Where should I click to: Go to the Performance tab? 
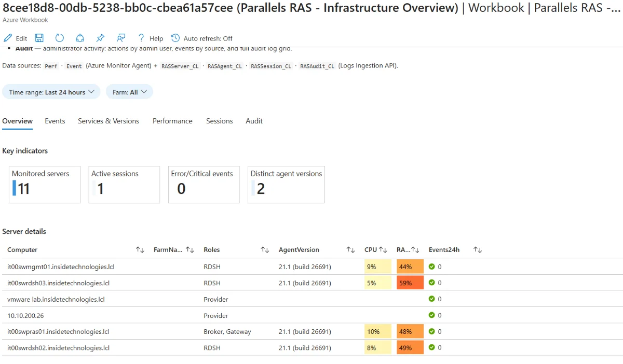pos(172,121)
